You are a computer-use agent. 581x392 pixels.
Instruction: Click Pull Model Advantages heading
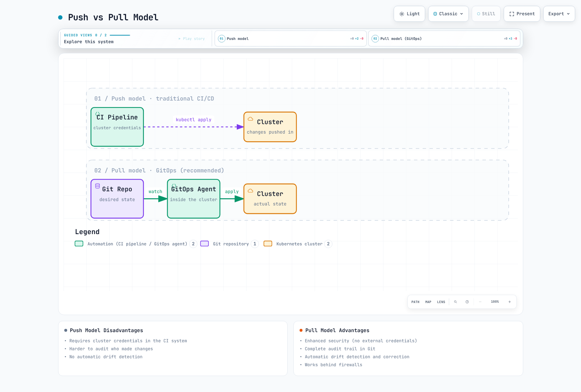click(337, 330)
